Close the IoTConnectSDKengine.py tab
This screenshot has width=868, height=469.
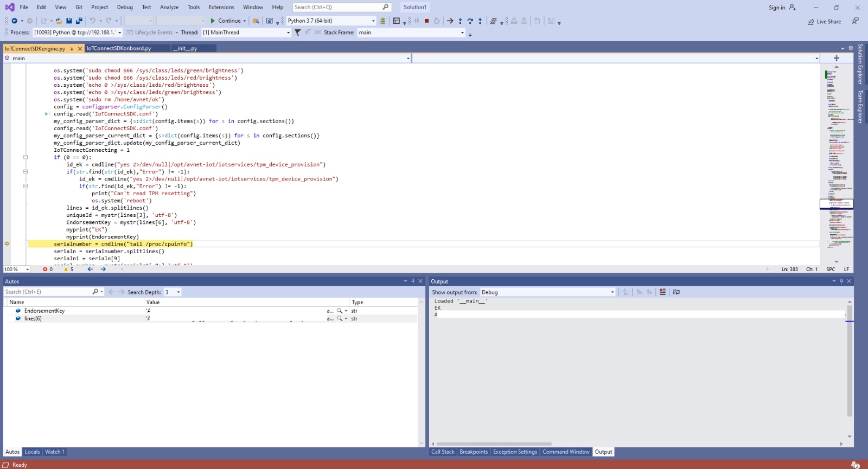(80, 48)
